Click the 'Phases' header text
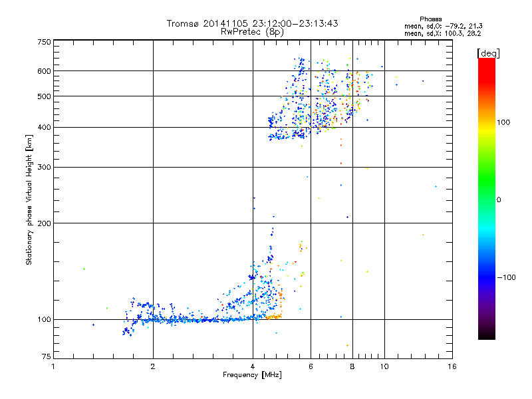This screenshot has width=532, height=399. tap(430, 19)
